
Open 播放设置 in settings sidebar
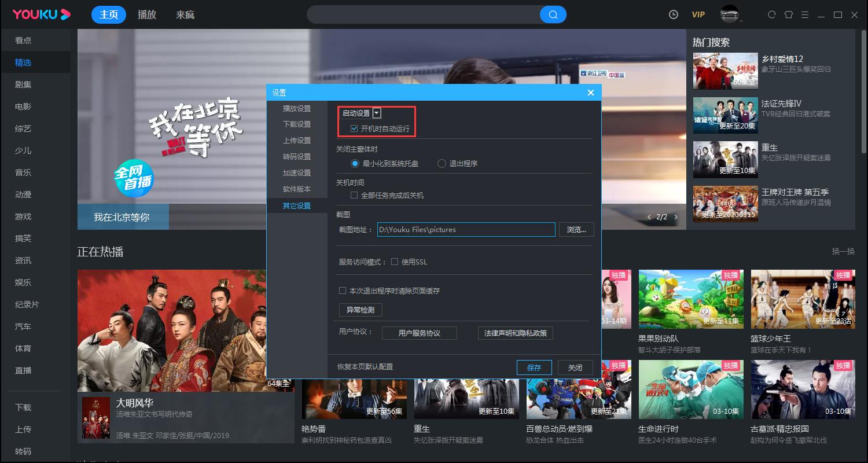(297, 108)
